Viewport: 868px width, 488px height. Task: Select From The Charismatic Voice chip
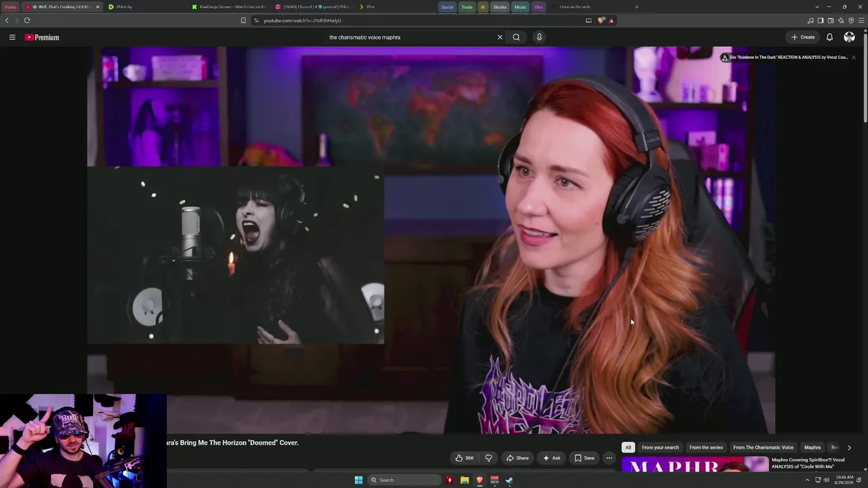pyautogui.click(x=763, y=447)
